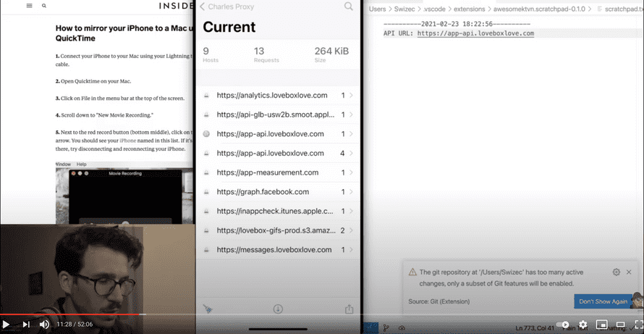Click the extensions breadcrumb segment

point(469,9)
